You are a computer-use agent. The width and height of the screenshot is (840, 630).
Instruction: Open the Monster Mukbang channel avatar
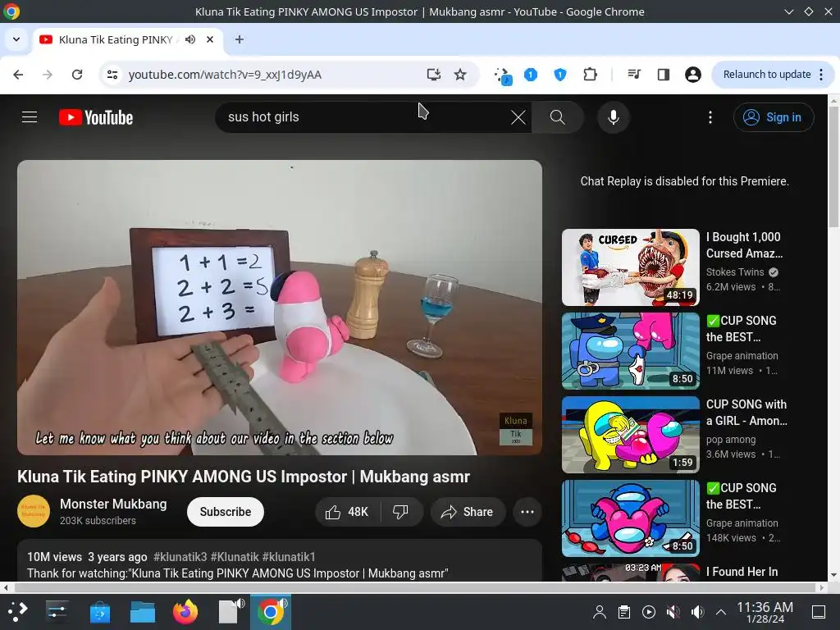tap(33, 511)
